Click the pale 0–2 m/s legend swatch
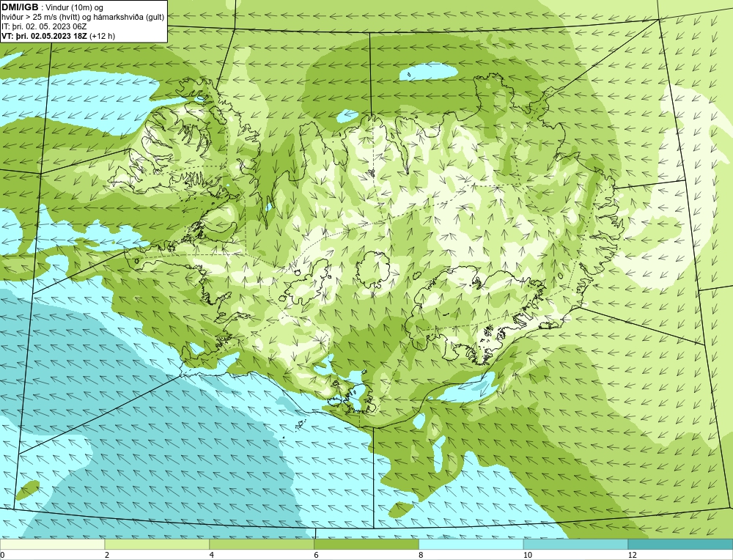 [x=52, y=544]
